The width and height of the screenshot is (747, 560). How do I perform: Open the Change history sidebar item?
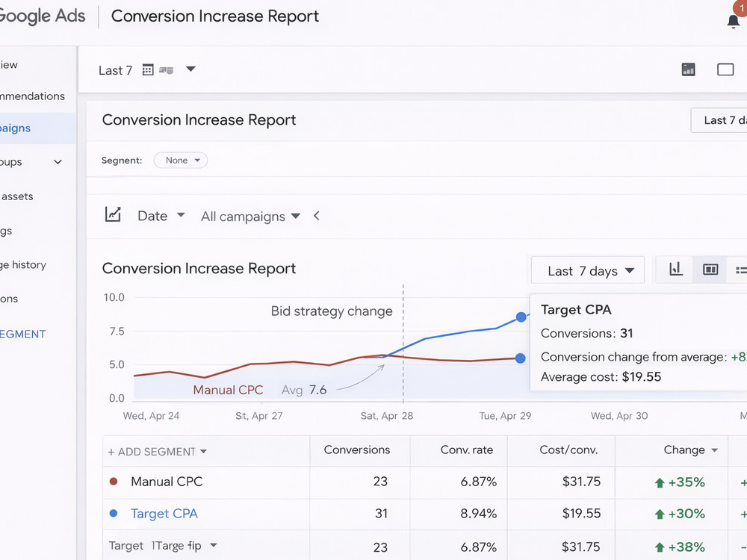(x=23, y=265)
